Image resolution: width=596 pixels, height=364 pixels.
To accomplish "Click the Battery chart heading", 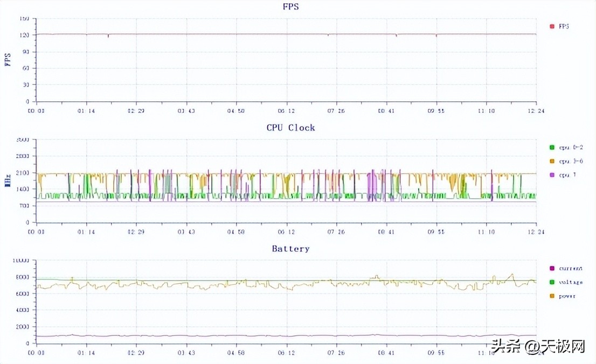I will [x=290, y=248].
